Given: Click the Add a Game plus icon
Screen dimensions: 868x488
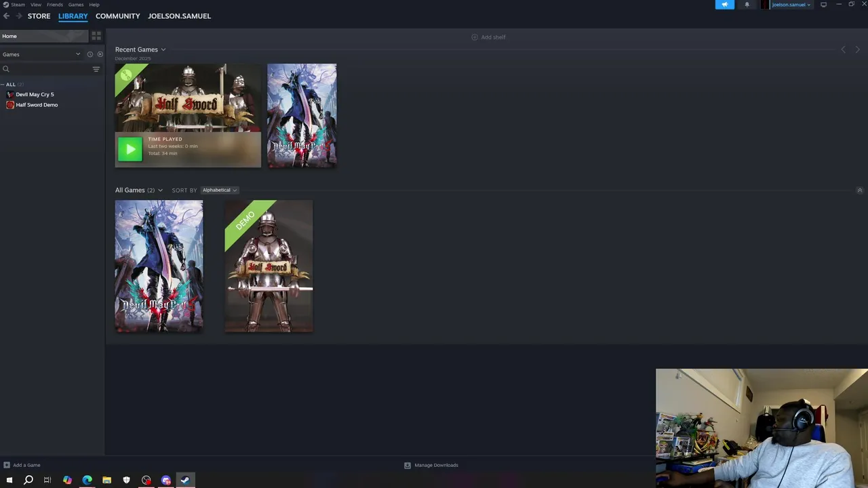Looking at the screenshot, I should point(6,465).
